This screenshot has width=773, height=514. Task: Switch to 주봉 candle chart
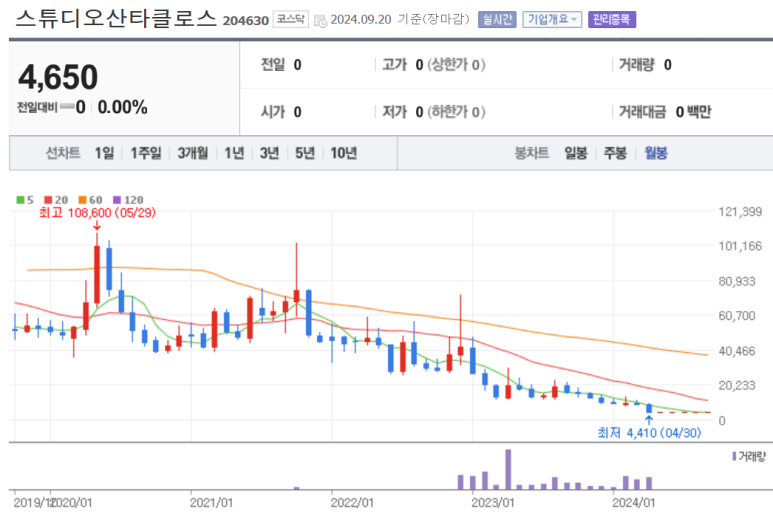[615, 153]
